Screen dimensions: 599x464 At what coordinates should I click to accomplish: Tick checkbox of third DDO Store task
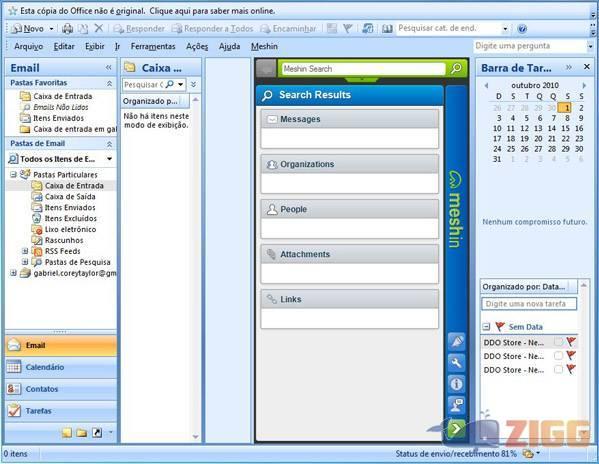558,369
